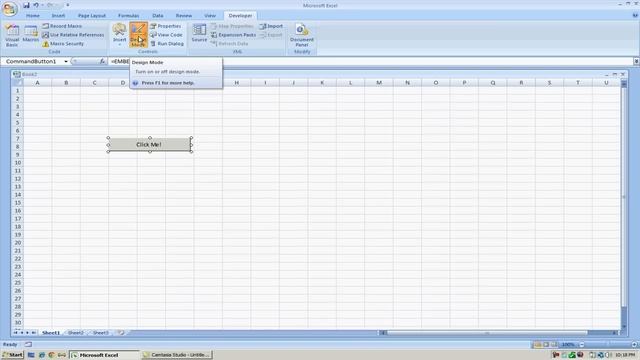This screenshot has height=360, width=640.
Task: Switch to Sheet3 tab
Action: click(101, 333)
